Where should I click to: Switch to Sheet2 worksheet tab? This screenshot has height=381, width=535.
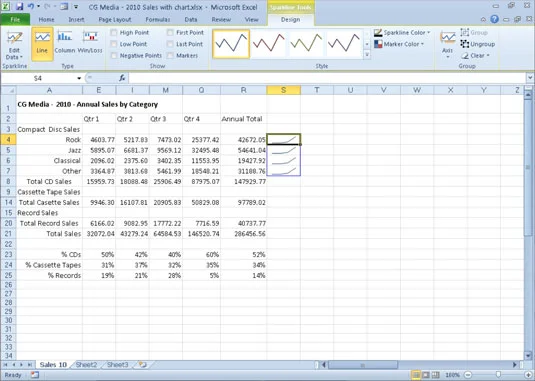coord(86,365)
